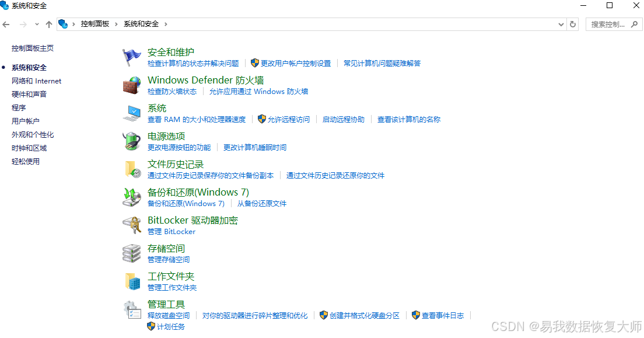Viewport: 644px width, 338px height.
Task: Go forward with the forward arrow
Action: coord(23,25)
